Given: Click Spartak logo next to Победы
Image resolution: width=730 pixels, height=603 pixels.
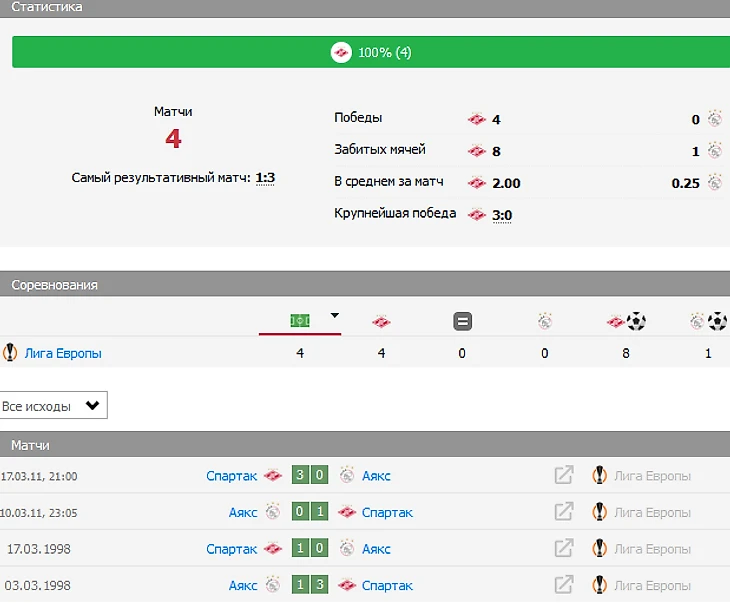Looking at the screenshot, I should 476,120.
